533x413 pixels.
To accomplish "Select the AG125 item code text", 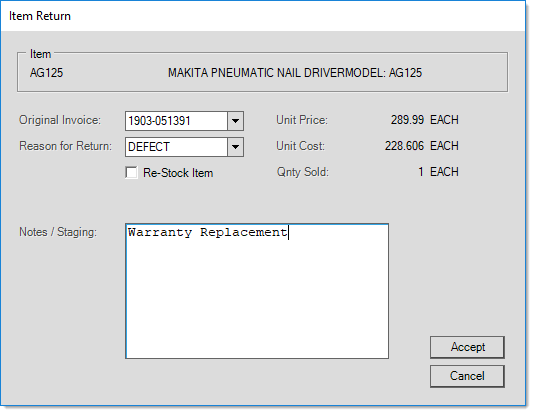I will pos(46,73).
